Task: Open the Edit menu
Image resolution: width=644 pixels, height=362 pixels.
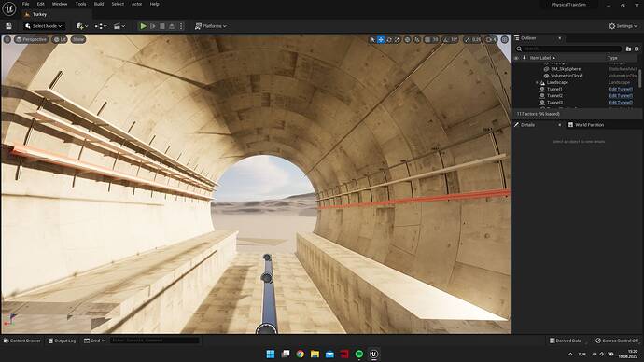Action: pos(41,4)
